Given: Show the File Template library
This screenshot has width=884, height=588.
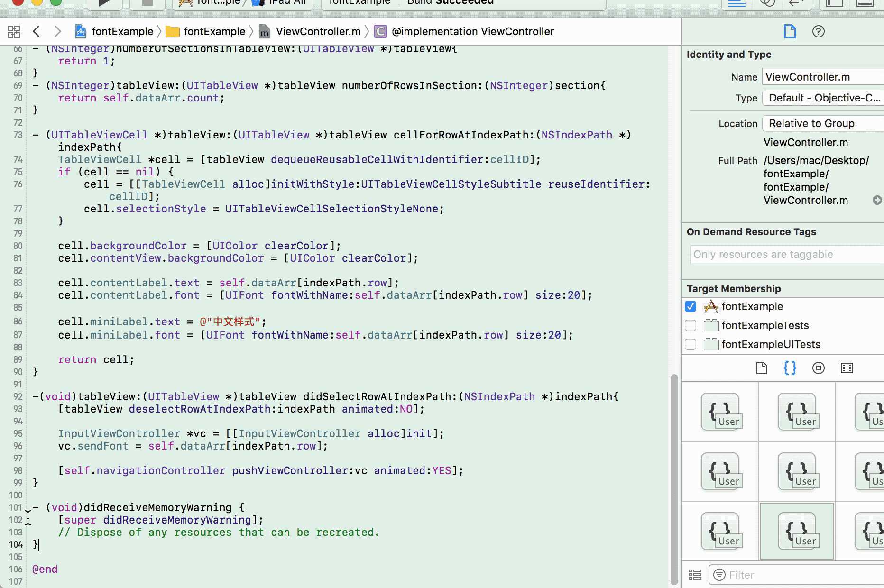Looking at the screenshot, I should click(761, 368).
